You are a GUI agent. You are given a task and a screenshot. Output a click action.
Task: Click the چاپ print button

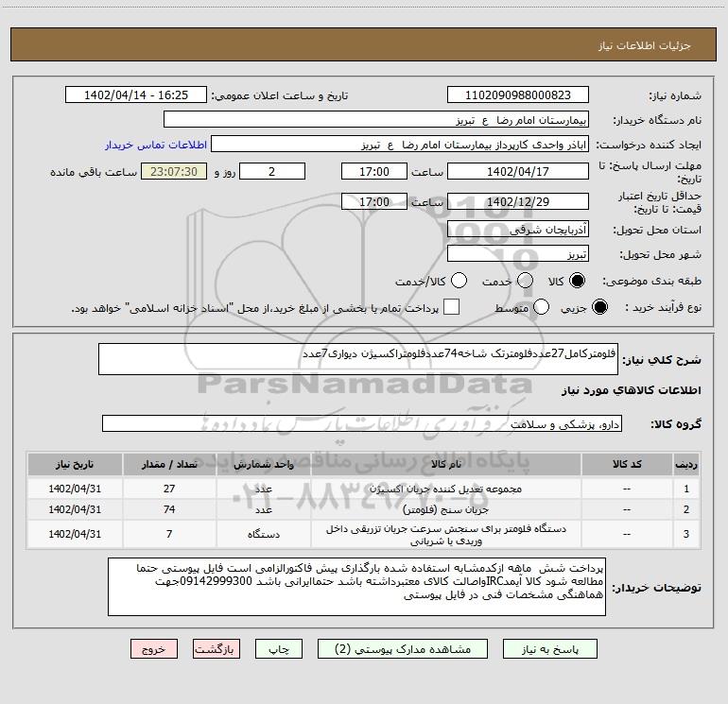point(279,649)
